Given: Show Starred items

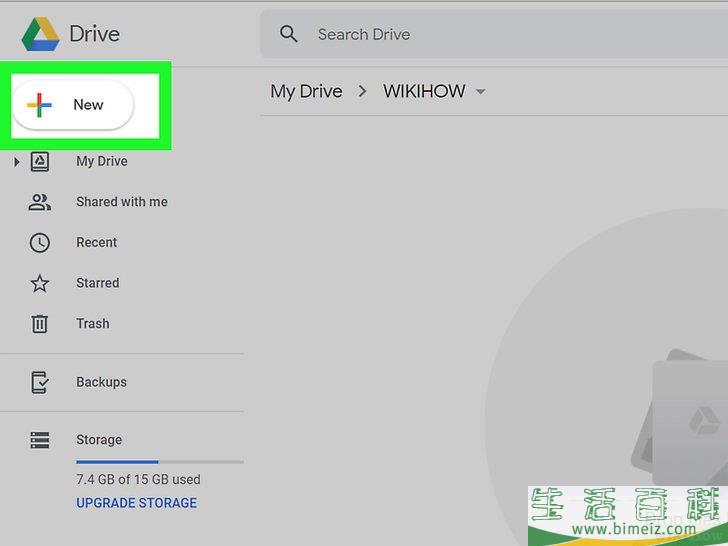Looking at the screenshot, I should [98, 283].
